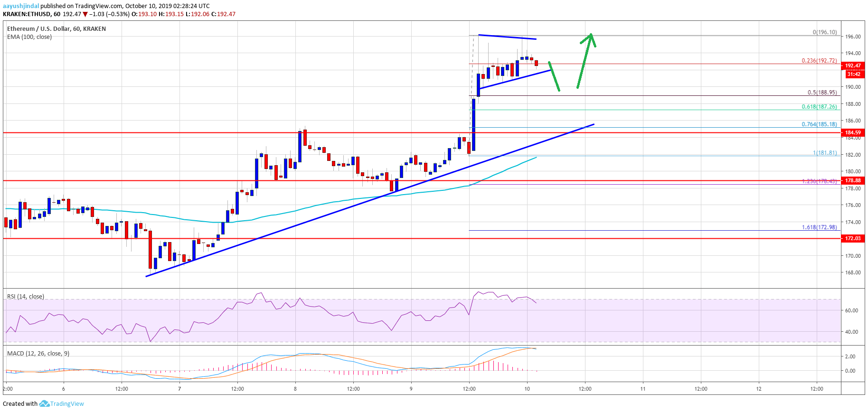Click the 196.00 price axis label
This screenshot has height=412, width=868.
853,37
